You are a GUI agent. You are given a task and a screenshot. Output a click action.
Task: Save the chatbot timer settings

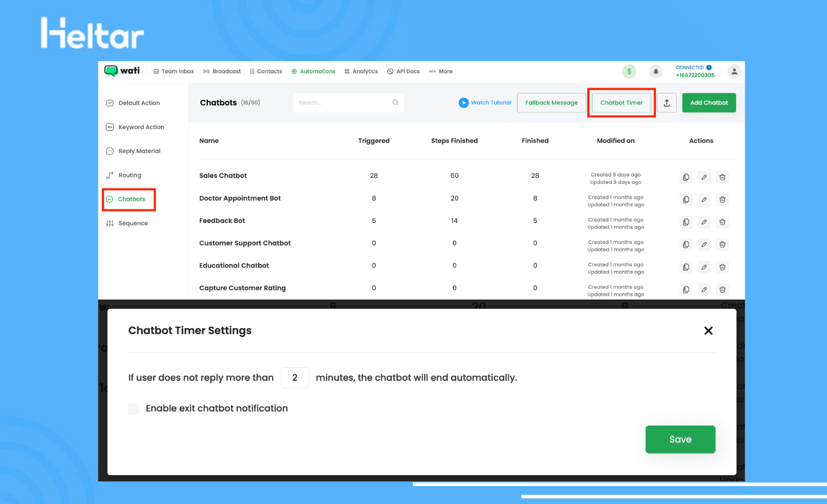tap(680, 439)
